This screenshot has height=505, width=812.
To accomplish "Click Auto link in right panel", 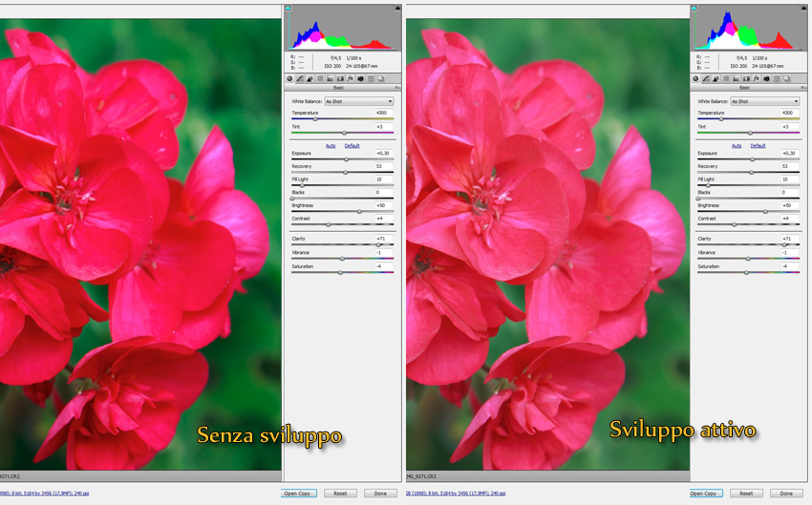I will (737, 146).
